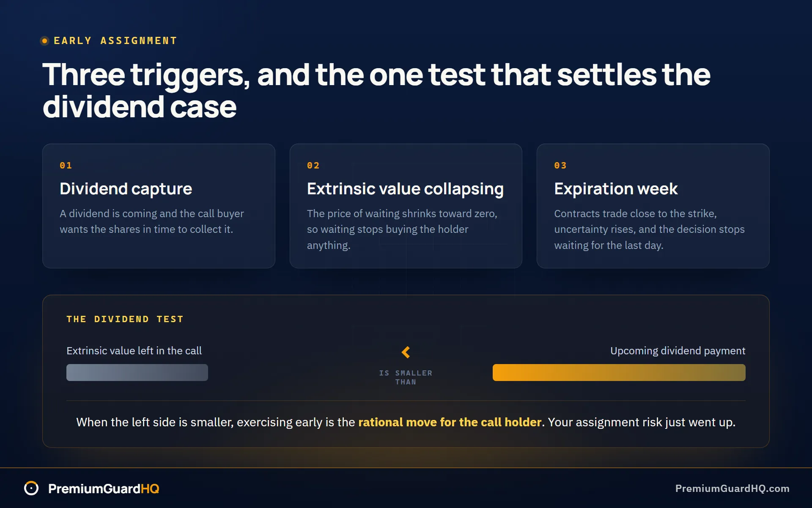
Task: Open the PremiumGuardHQ.com link
Action: 732,488
